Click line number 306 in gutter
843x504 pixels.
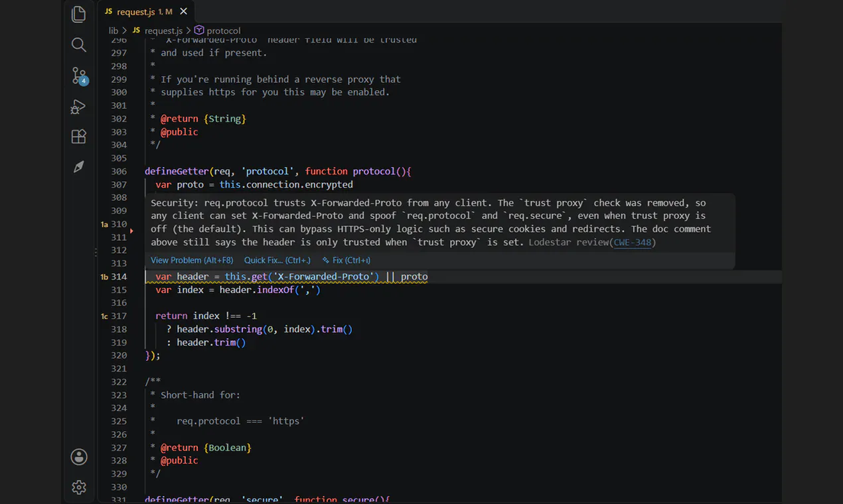click(119, 171)
